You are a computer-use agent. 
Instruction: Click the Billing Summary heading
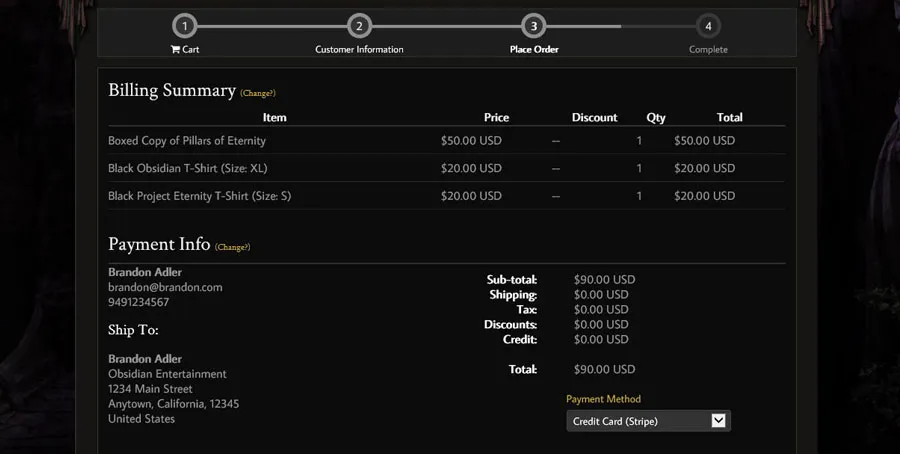tap(172, 91)
